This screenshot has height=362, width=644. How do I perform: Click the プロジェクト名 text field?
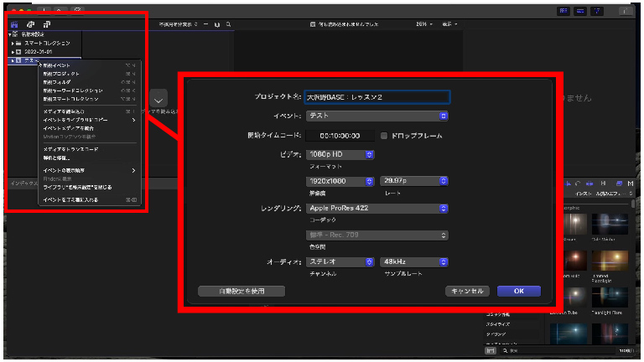click(x=377, y=97)
